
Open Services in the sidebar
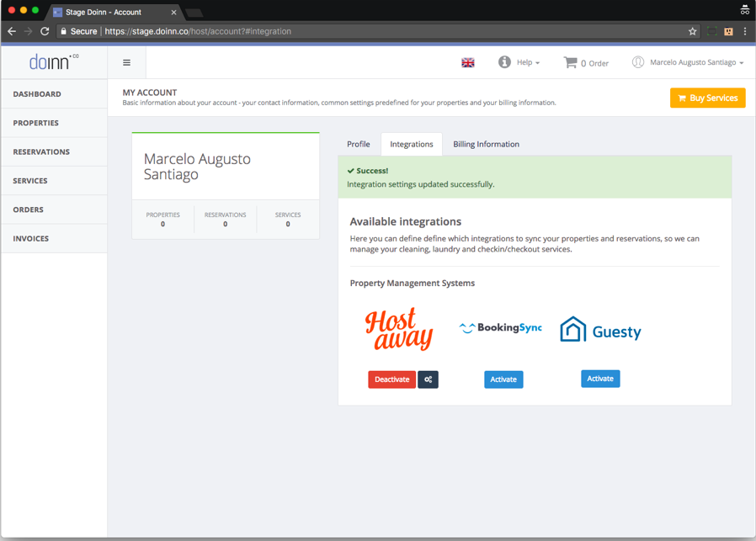pyautogui.click(x=54, y=181)
